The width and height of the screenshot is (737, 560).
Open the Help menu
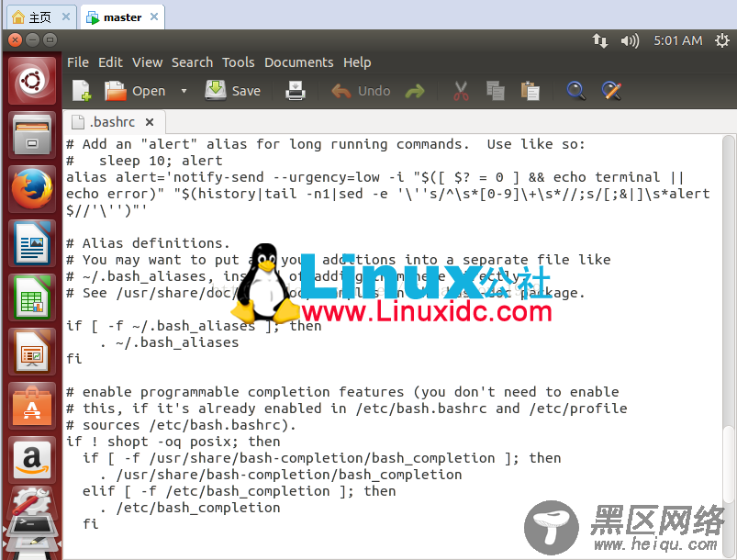click(357, 62)
